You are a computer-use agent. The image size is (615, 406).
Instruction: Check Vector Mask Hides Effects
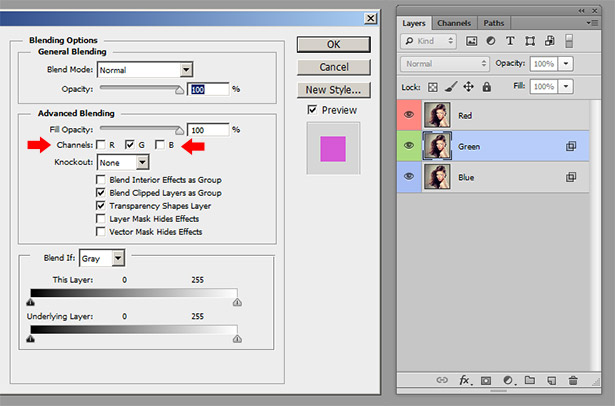[101, 231]
